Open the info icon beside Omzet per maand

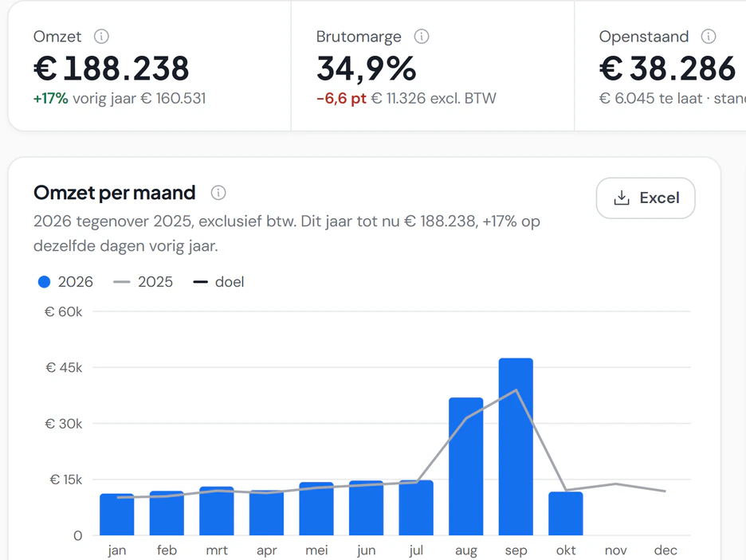218,193
